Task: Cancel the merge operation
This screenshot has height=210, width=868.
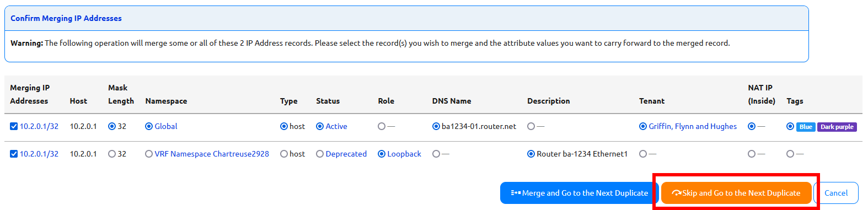Action: pos(836,193)
